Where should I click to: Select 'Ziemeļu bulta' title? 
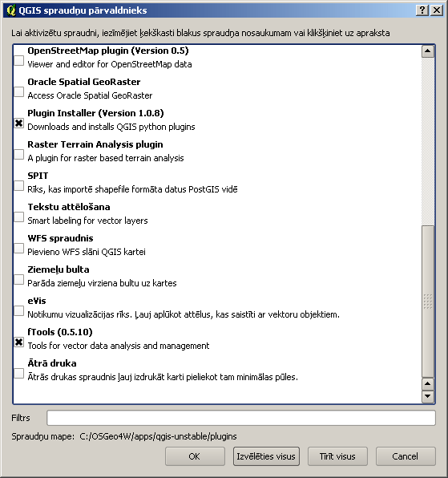coord(59,269)
